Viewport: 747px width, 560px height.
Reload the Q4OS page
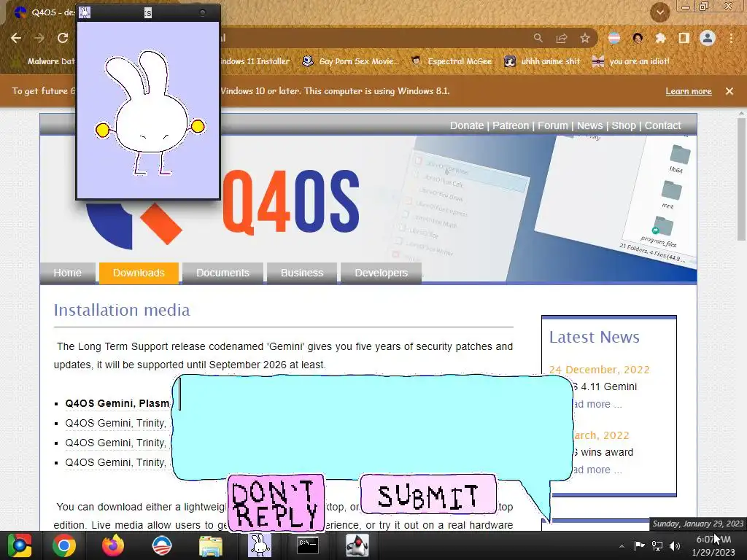pos(63,38)
